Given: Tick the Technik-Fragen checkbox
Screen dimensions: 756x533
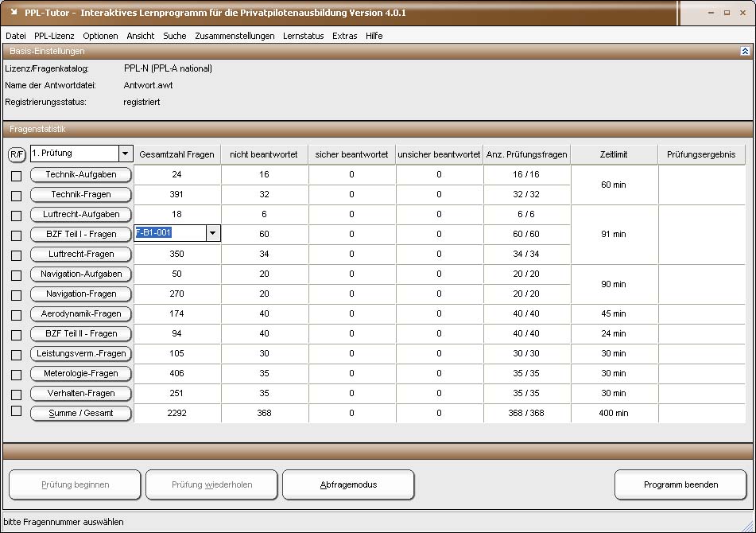Looking at the screenshot, I should (17, 196).
